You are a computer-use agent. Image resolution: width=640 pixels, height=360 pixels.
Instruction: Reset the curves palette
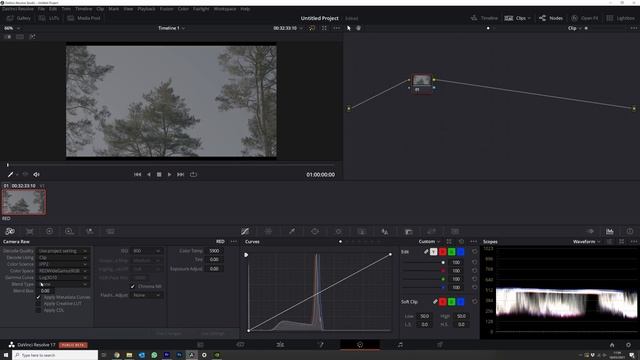click(x=461, y=242)
